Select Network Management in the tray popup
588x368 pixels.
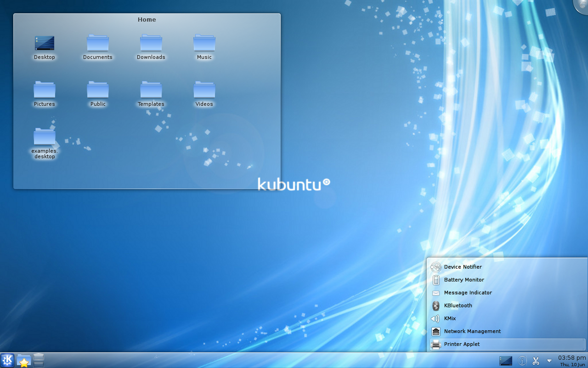[x=508, y=331]
